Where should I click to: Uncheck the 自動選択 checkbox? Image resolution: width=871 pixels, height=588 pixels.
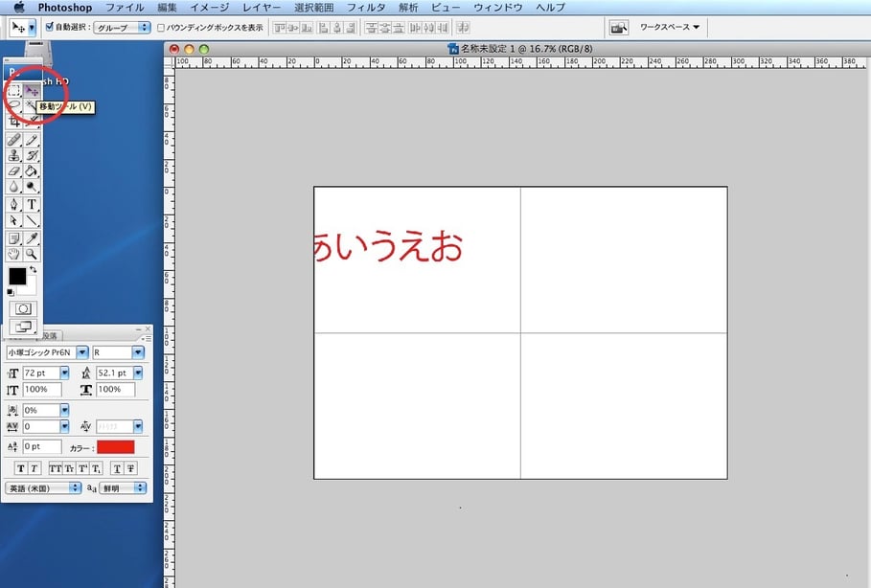tap(50, 28)
